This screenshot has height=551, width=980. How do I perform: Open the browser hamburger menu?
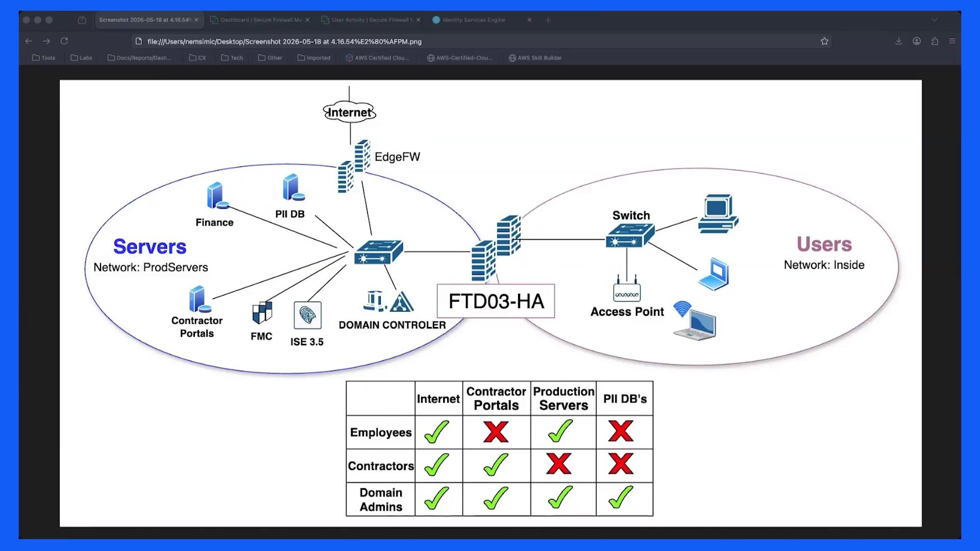[x=952, y=41]
